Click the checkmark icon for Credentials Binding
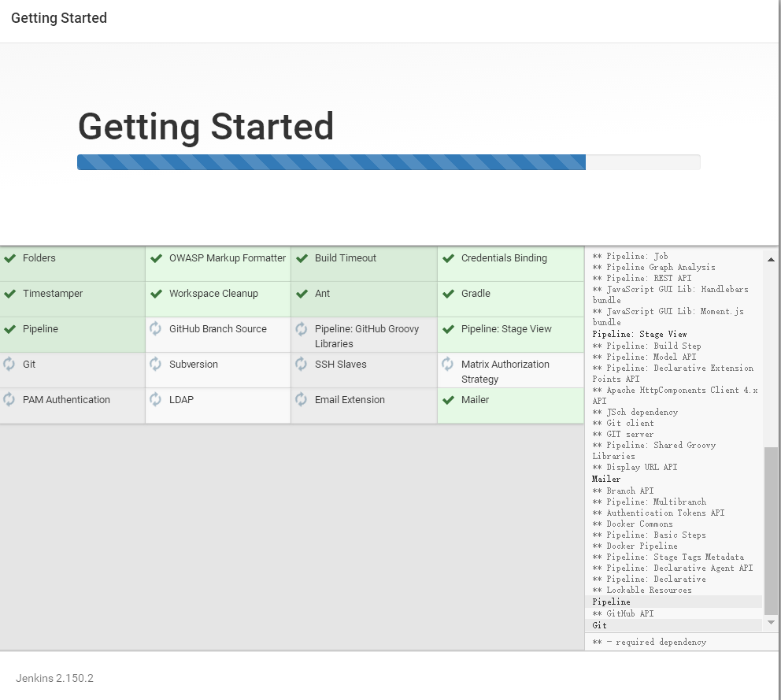 [448, 258]
